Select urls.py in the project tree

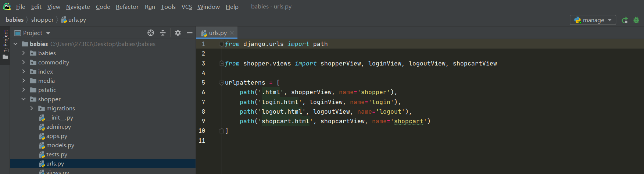point(55,163)
